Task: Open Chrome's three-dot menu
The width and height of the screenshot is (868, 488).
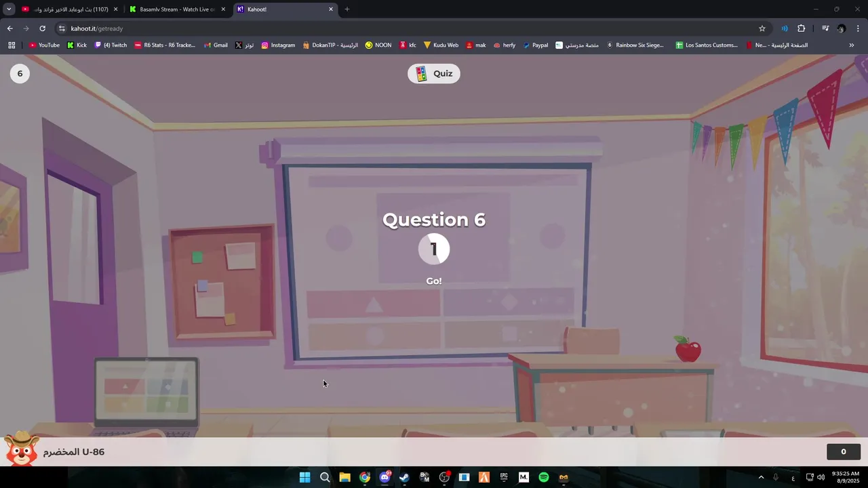Action: 858,28
